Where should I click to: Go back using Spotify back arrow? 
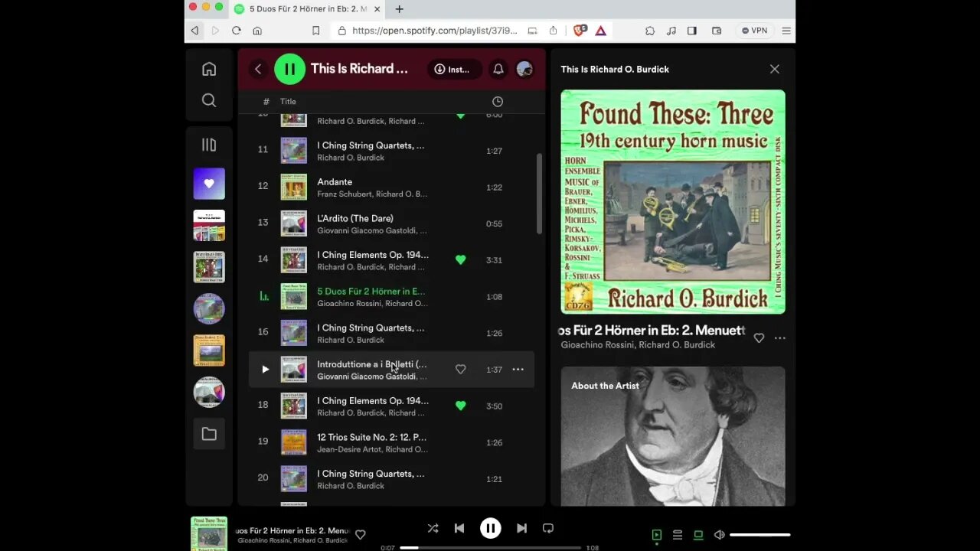258,69
